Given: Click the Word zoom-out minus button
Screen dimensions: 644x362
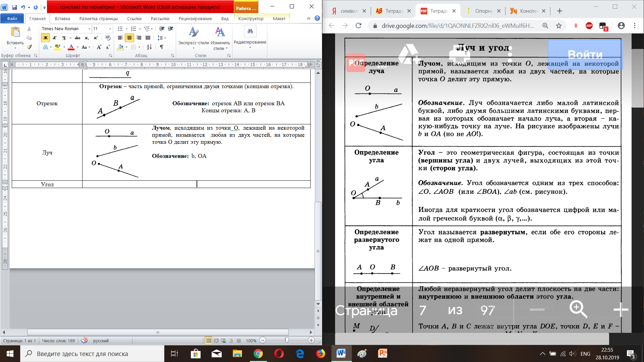Looking at the screenshot, I should tap(263, 341).
